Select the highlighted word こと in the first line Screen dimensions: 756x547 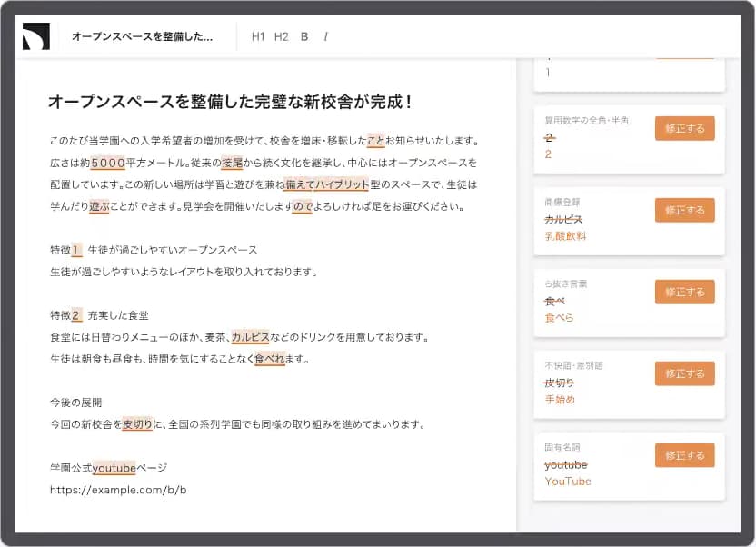[x=376, y=141]
